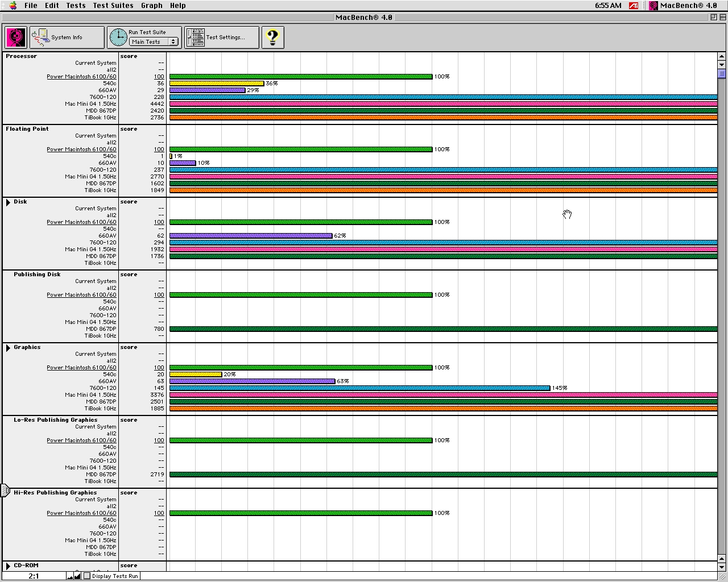Click the Power Macintosh 6100/60 link under Floating Point
728x582 pixels.
[x=81, y=149]
